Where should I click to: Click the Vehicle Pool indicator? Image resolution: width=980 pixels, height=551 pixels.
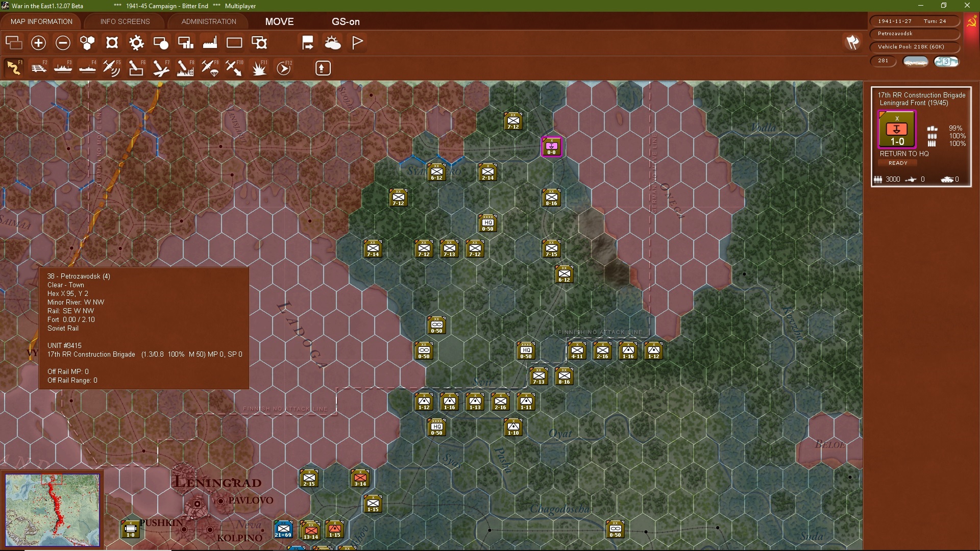(914, 47)
